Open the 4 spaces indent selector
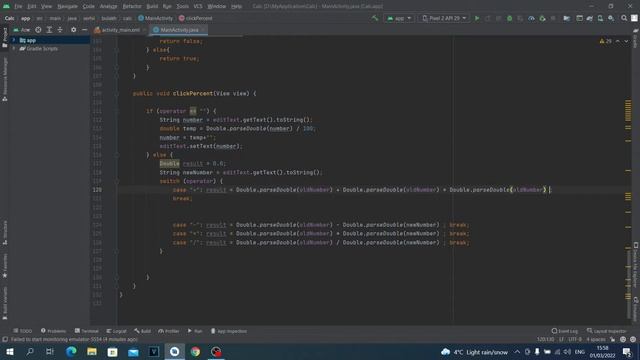 click(x=596, y=340)
